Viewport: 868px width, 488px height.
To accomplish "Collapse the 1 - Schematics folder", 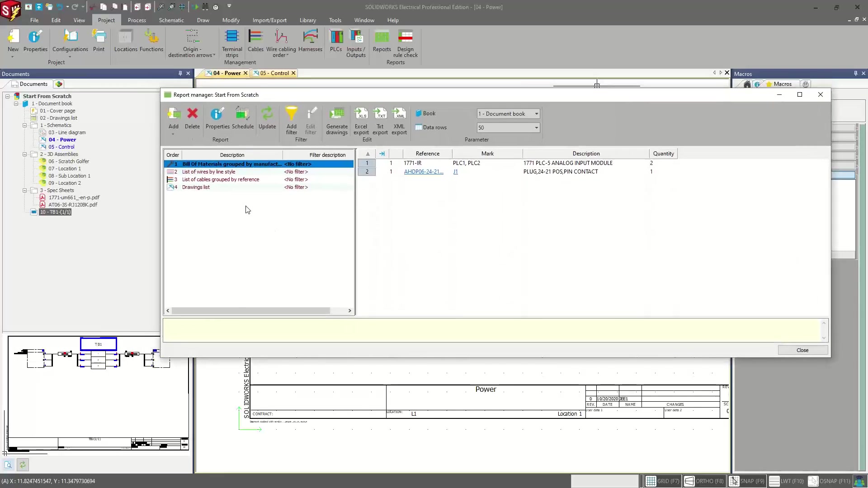I will point(25,125).
